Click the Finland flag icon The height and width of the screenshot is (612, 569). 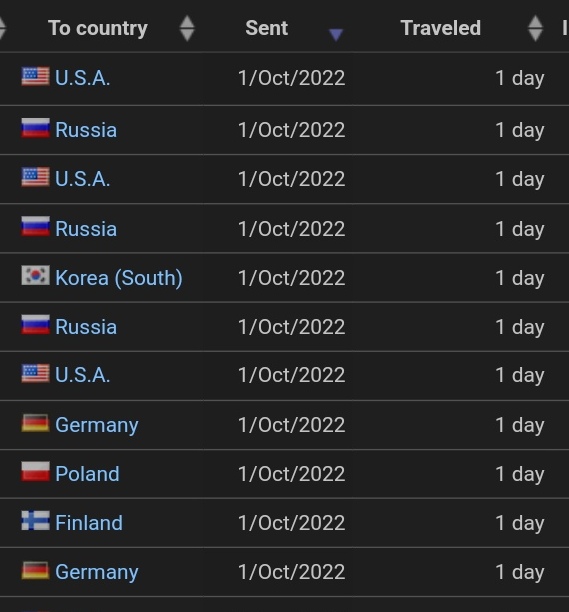36,521
